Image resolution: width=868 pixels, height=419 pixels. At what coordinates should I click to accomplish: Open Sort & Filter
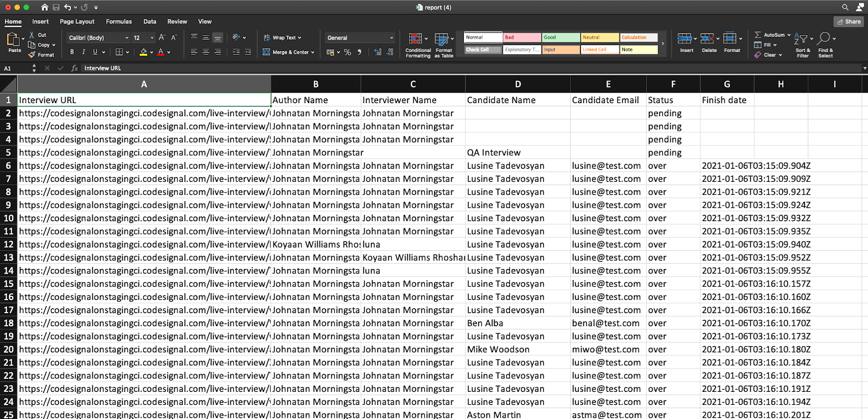coord(803,45)
